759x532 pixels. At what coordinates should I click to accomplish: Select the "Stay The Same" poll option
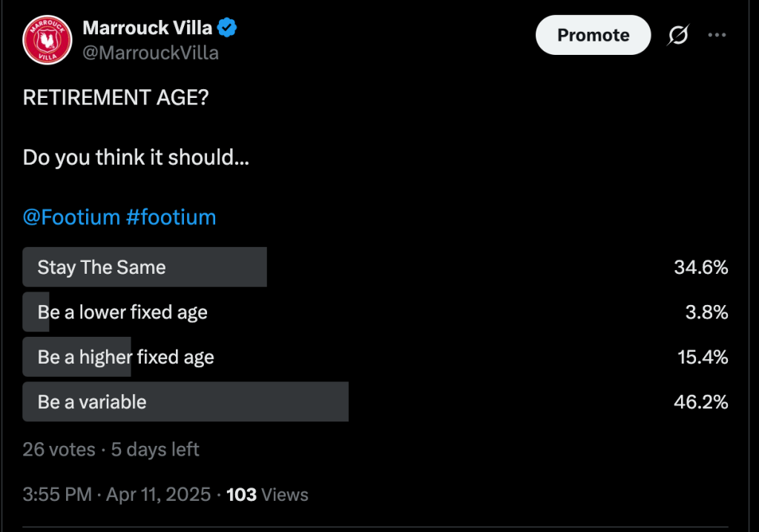point(102,267)
